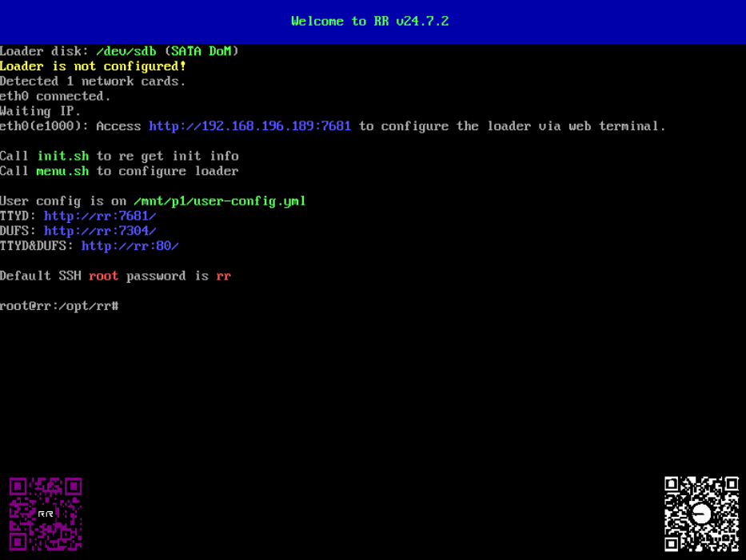Click the RR logo inside purple QR code
Viewport: 746px width, 560px height.
tap(46, 514)
